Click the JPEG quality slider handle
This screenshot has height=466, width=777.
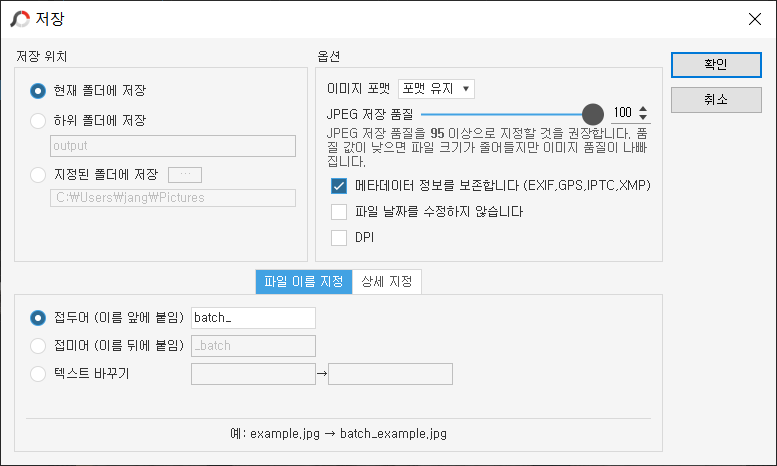click(593, 115)
